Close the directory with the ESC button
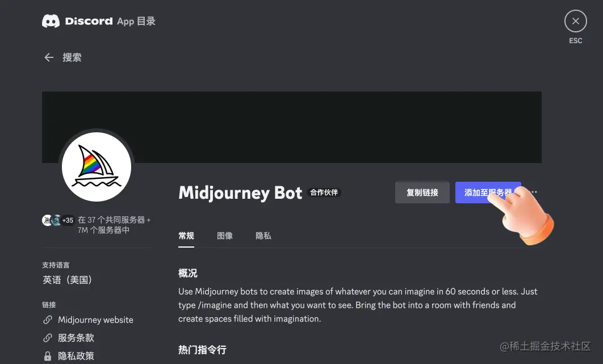 pyautogui.click(x=575, y=20)
